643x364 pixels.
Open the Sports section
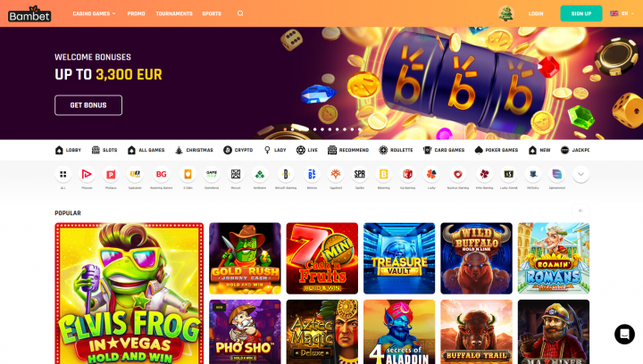pos(212,13)
